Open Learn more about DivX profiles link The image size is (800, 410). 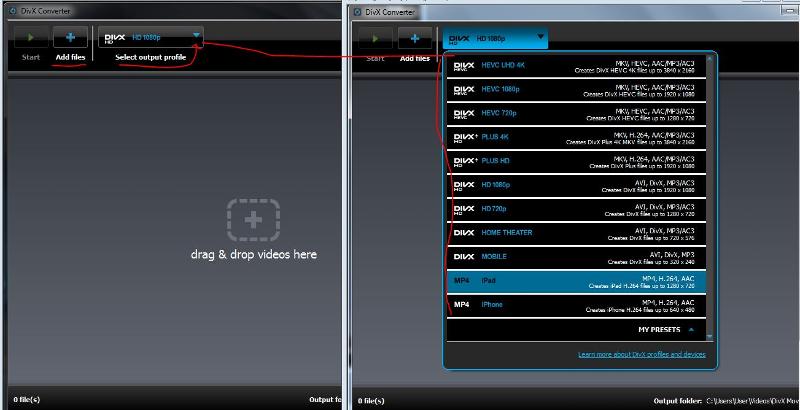(641, 355)
